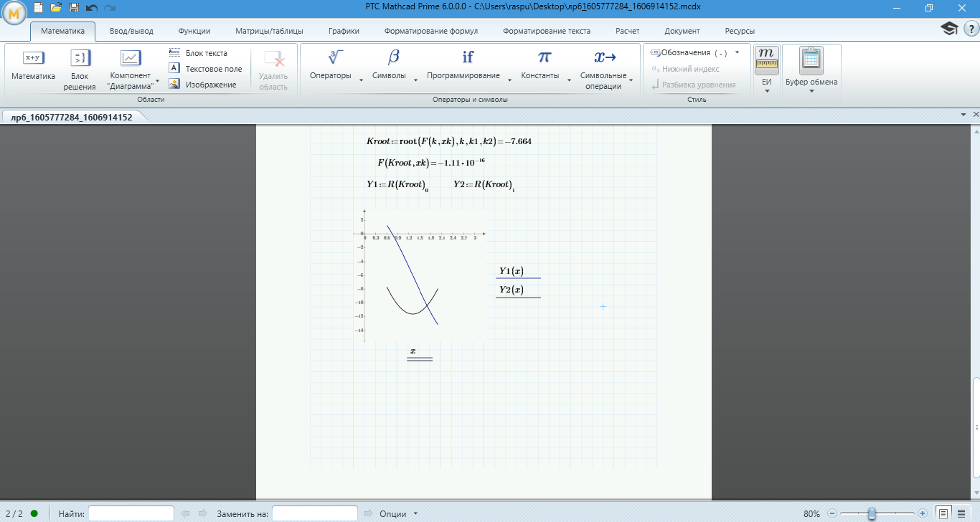Open the Матрицы/таблицы ribbon tab

[x=269, y=31]
